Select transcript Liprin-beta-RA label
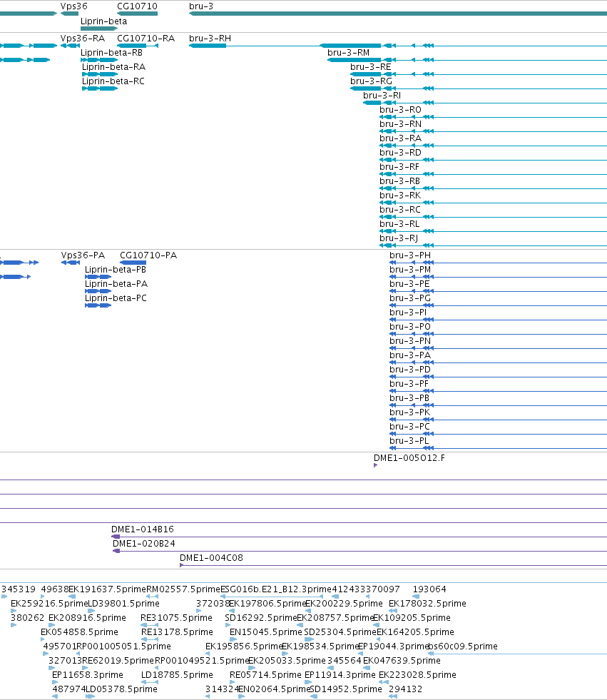 click(x=113, y=67)
